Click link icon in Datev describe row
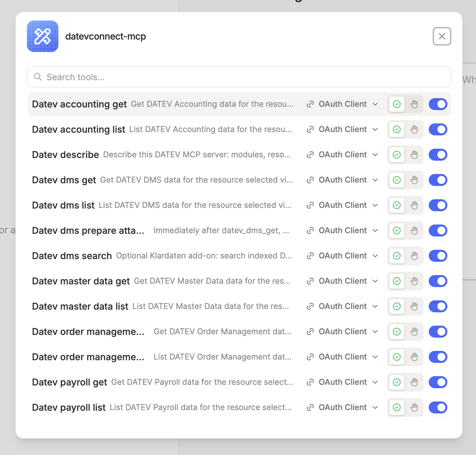476x455 pixels. tap(310, 155)
